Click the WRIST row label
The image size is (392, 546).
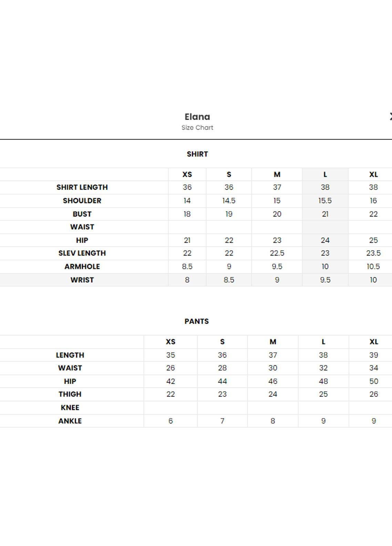82,280
